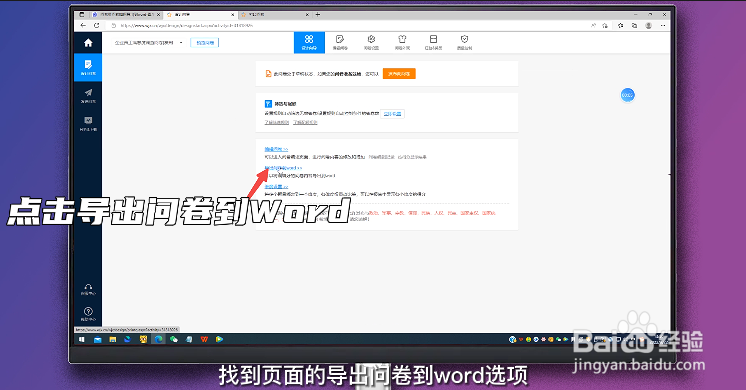
Task: Open WeChat from the taskbar
Action: pos(174,339)
